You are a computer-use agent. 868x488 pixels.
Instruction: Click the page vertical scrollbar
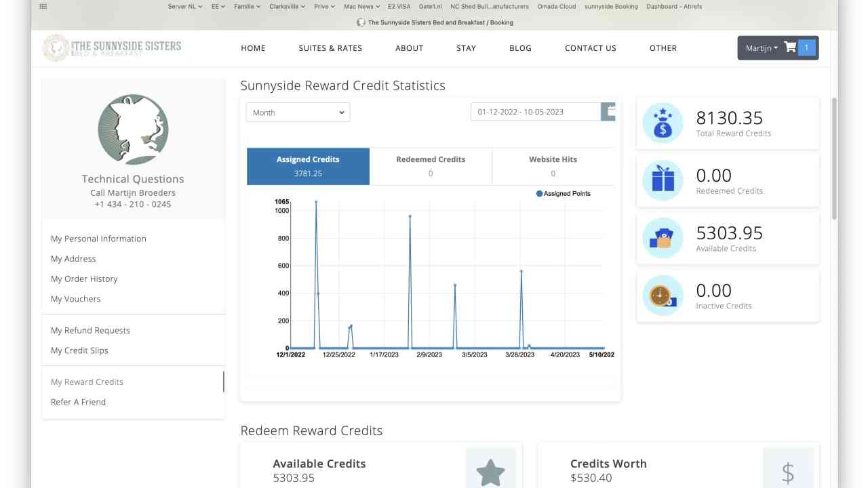(834, 157)
